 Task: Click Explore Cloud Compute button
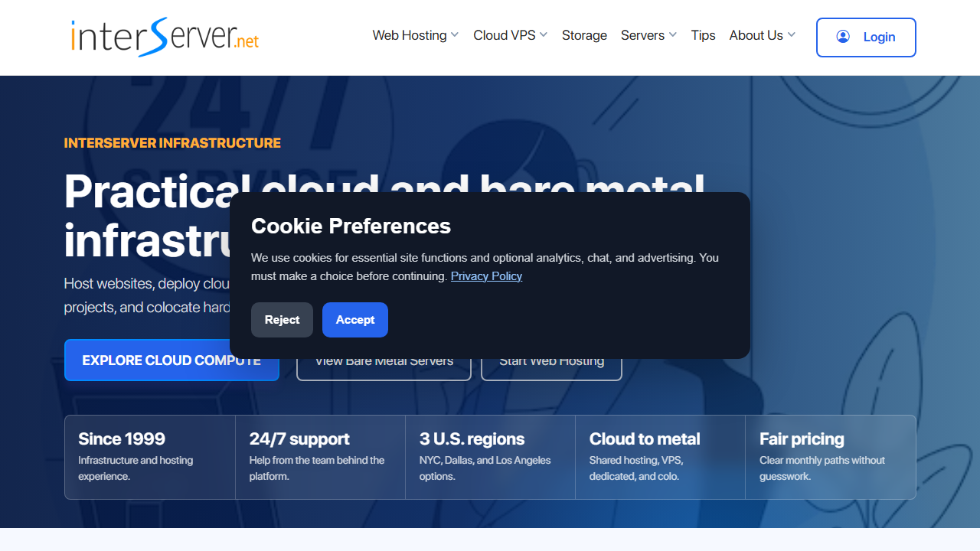171,360
